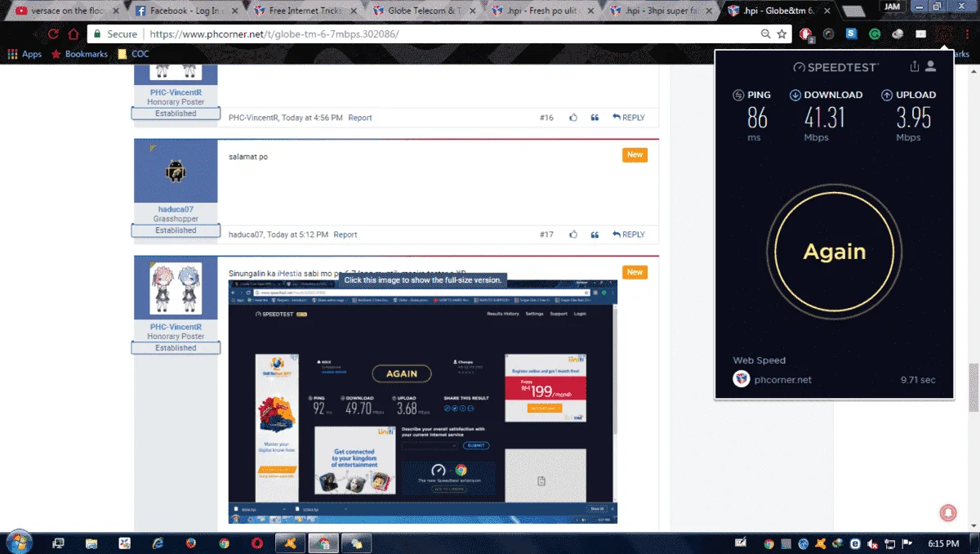Click the PHC-VincentR anime twins avatar
This screenshot has width=980, height=554.
point(176,288)
